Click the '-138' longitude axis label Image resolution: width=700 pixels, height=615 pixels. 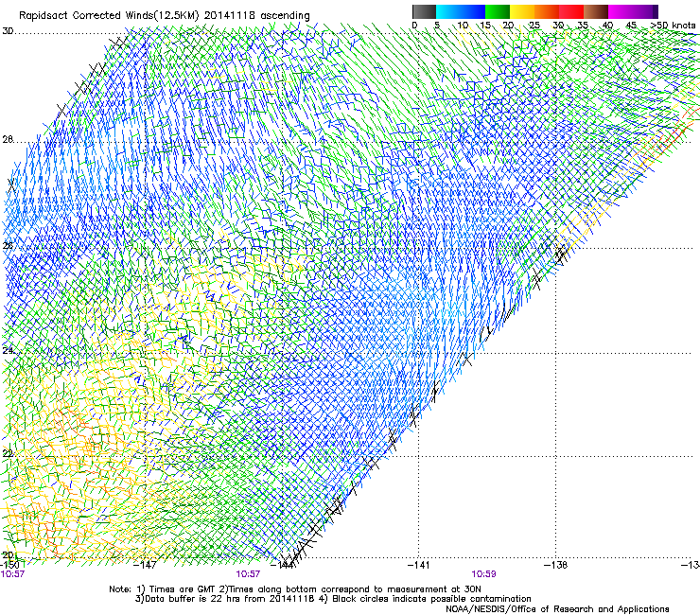pyautogui.click(x=555, y=565)
